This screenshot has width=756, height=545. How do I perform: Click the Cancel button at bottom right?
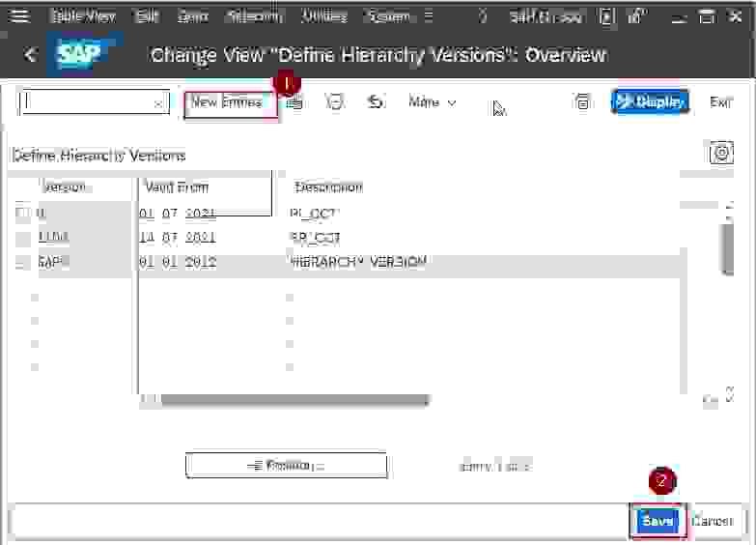click(x=713, y=521)
